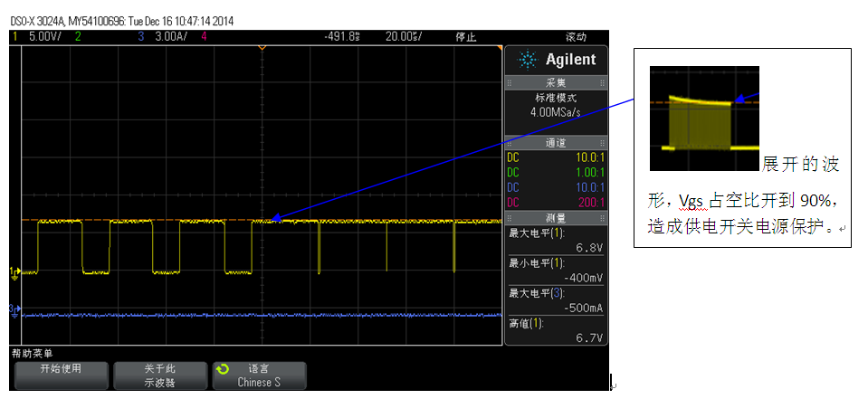
Task: Select channel 1 5.00V/ scale label
Action: (44, 37)
